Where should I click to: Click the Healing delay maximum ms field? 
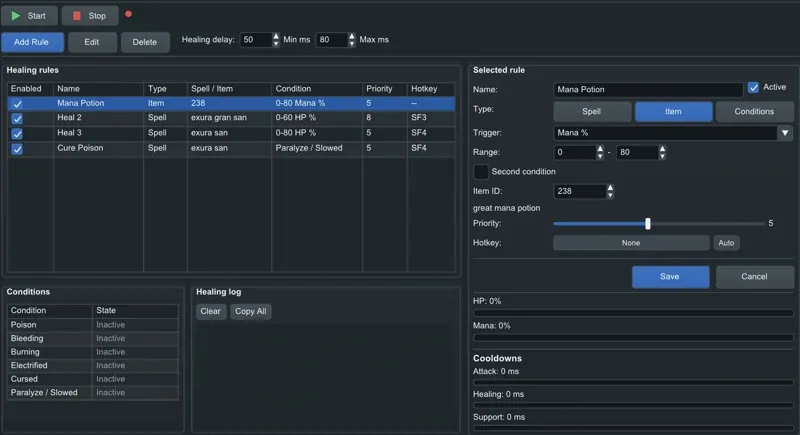(x=332, y=40)
